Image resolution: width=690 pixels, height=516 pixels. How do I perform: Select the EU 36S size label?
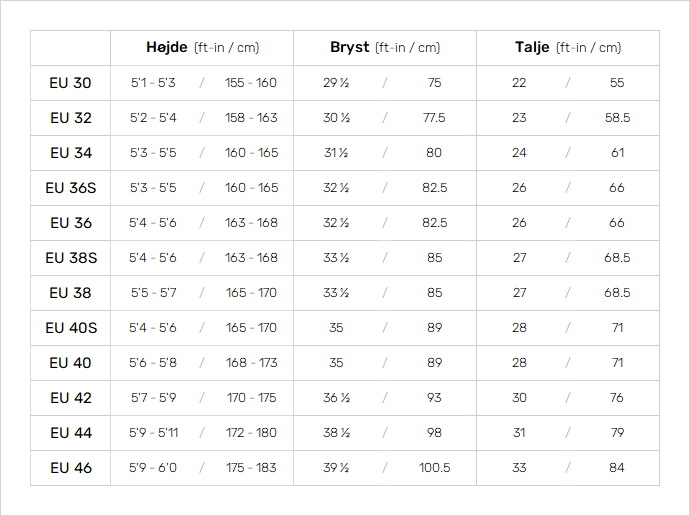click(x=71, y=188)
